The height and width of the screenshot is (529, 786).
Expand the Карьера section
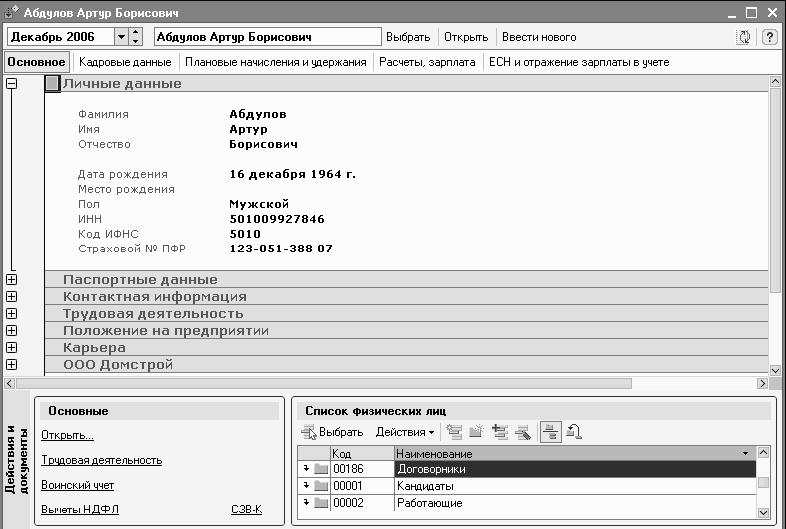(11, 348)
